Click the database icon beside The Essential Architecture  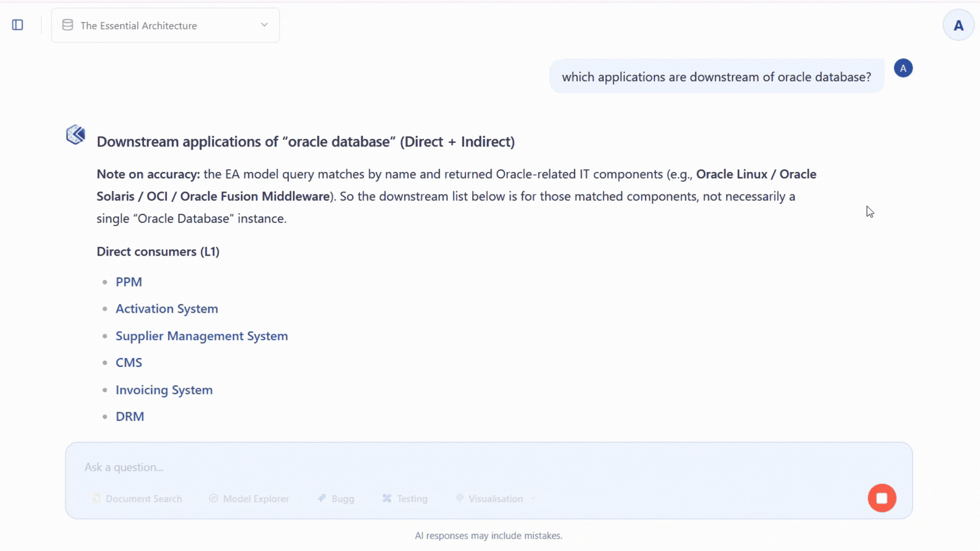[x=67, y=25]
